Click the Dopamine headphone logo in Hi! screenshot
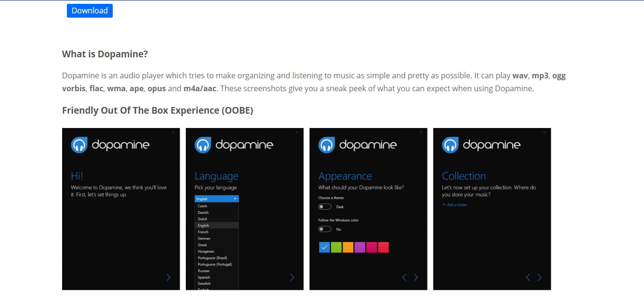644x298 pixels. [x=79, y=145]
